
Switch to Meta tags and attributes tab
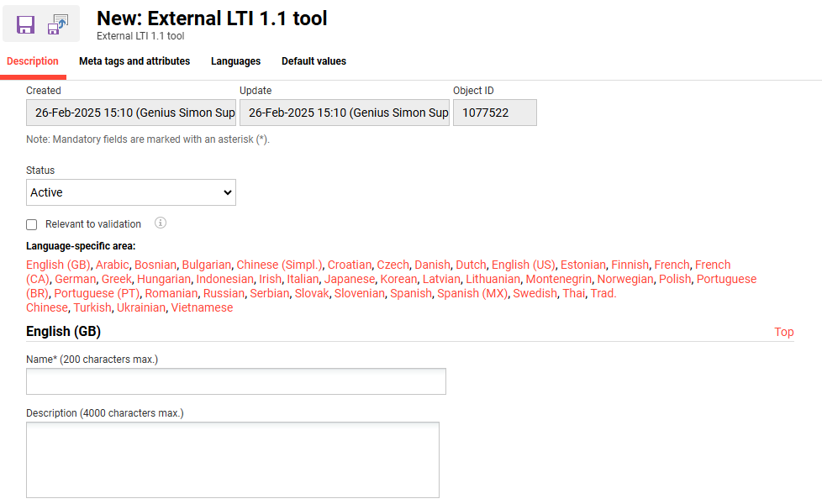[134, 61]
